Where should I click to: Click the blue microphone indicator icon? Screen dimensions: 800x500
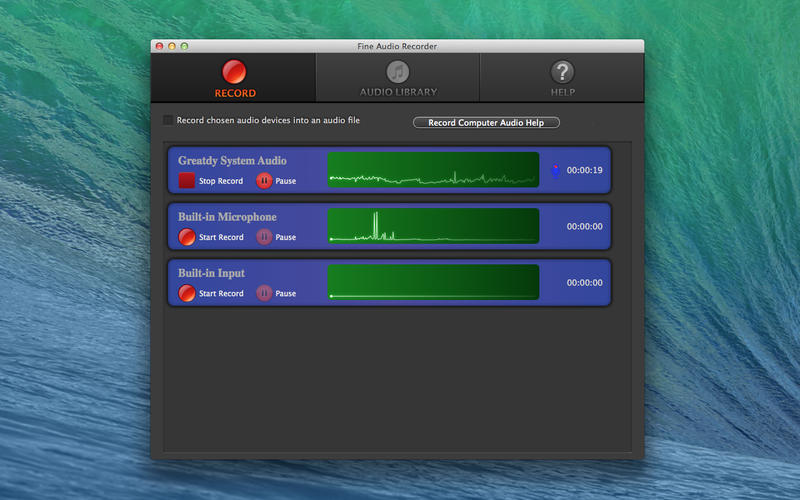[556, 170]
